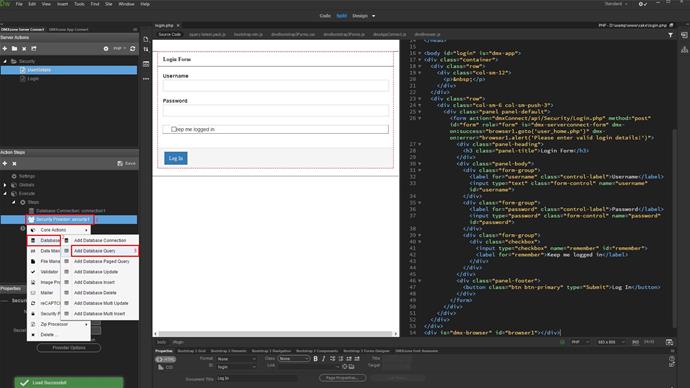Toggle bold formatting in Properties
The image size is (690, 388).
[x=316, y=359]
